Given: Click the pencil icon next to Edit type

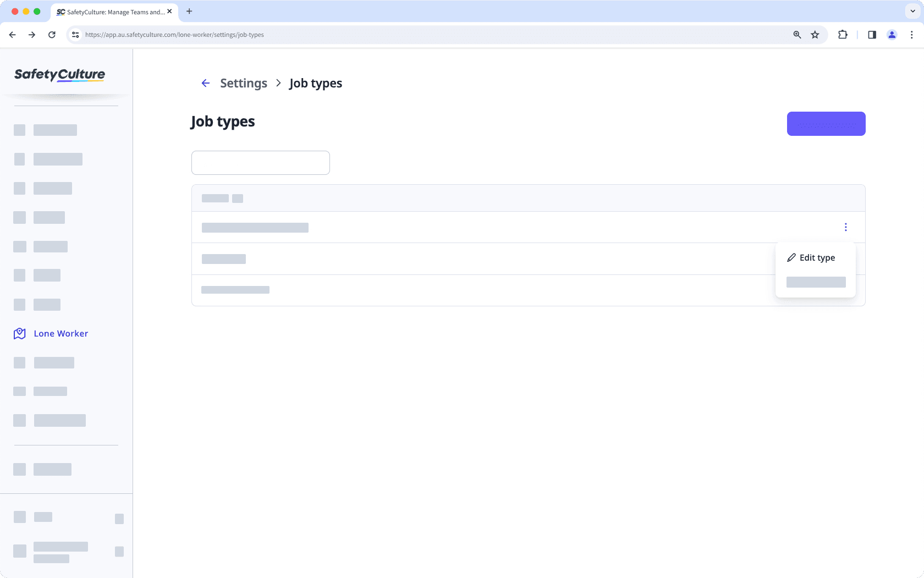Looking at the screenshot, I should [x=791, y=257].
